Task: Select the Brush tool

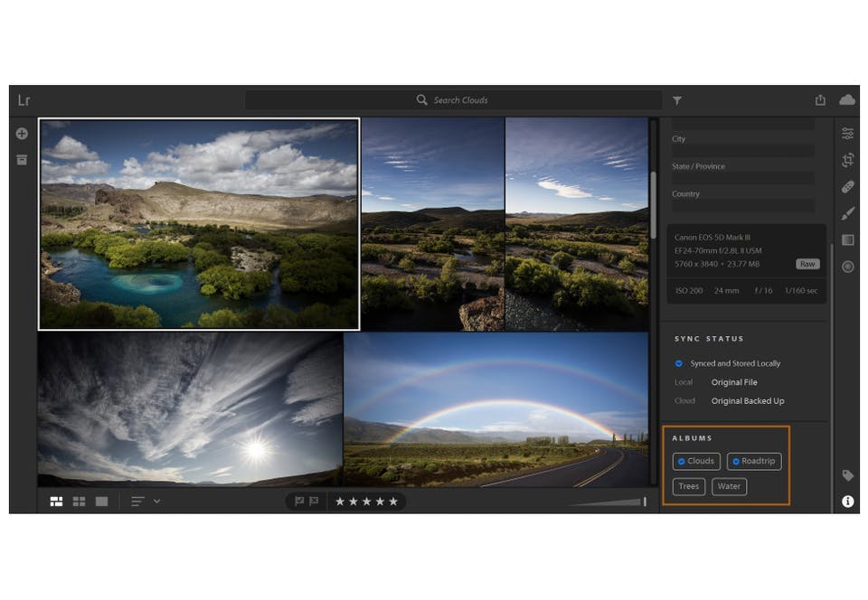Action: pos(847,213)
